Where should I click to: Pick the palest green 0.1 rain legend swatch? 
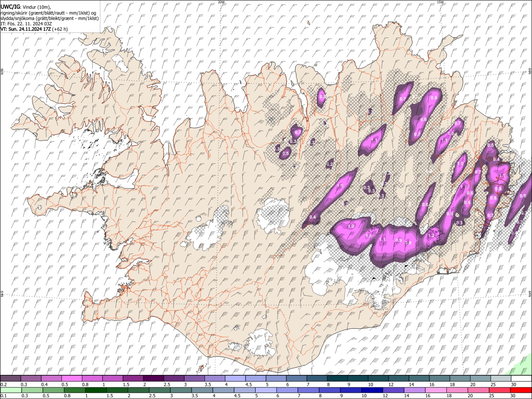pyautogui.click(x=11, y=390)
